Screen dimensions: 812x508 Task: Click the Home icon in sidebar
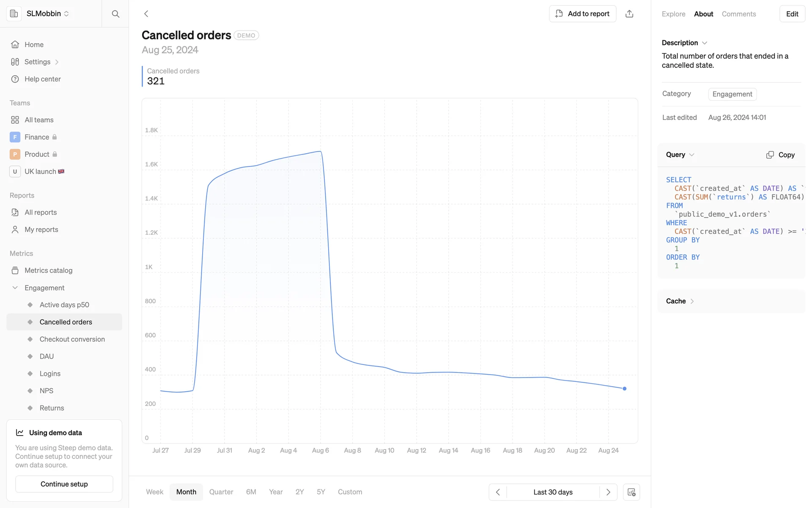tap(15, 44)
